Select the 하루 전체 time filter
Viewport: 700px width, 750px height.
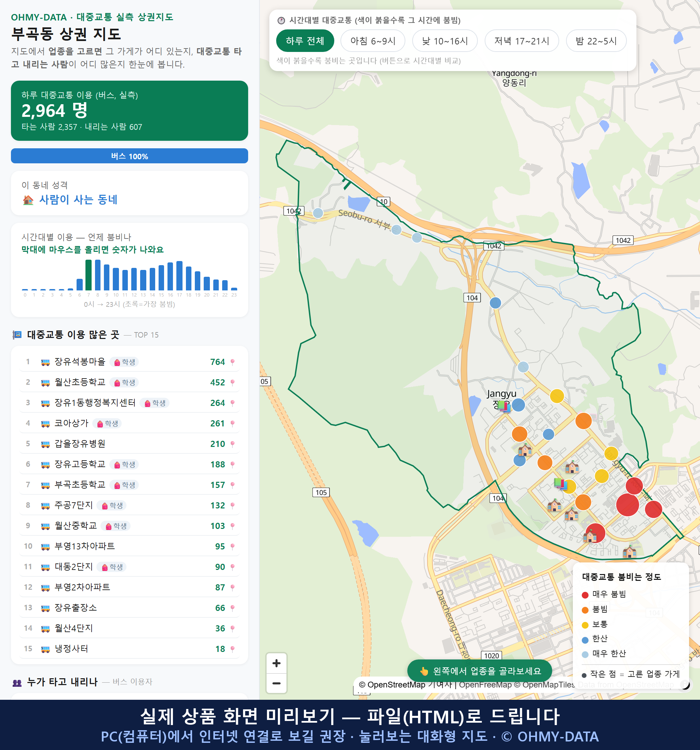pyautogui.click(x=305, y=41)
